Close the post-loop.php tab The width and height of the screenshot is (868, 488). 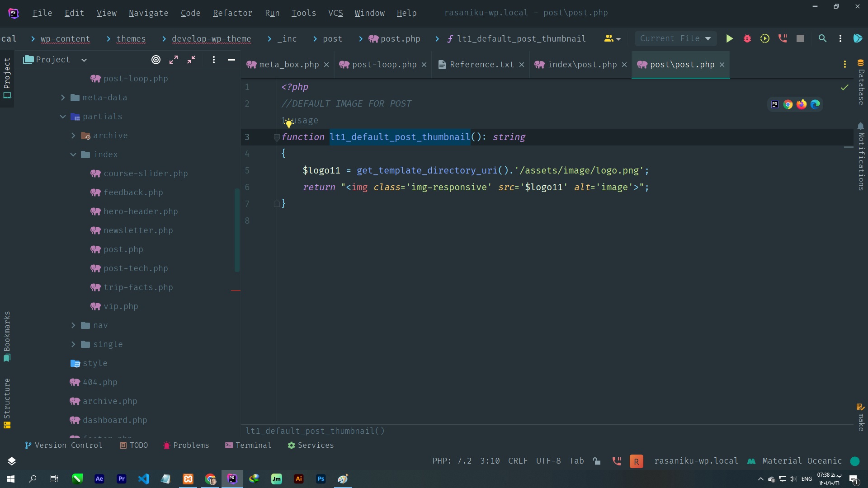coord(424,65)
